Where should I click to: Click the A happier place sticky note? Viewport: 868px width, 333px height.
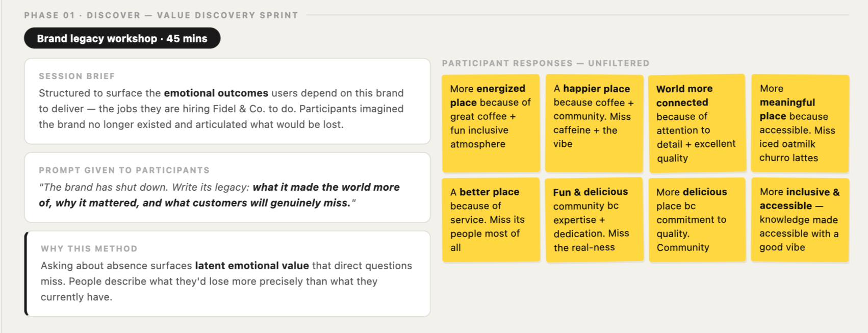coord(594,123)
